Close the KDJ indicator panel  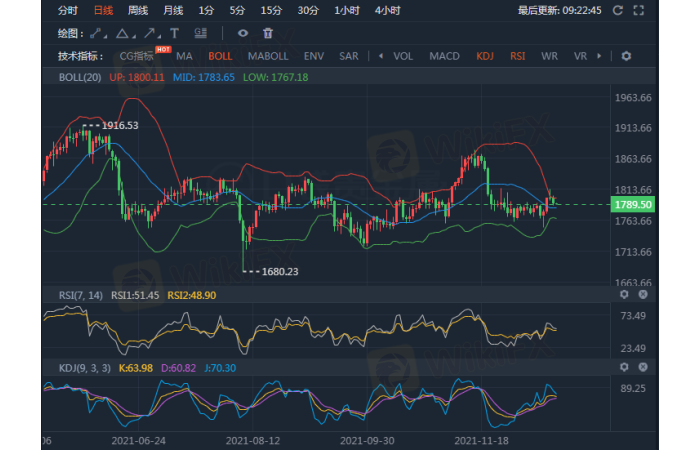click(643, 368)
